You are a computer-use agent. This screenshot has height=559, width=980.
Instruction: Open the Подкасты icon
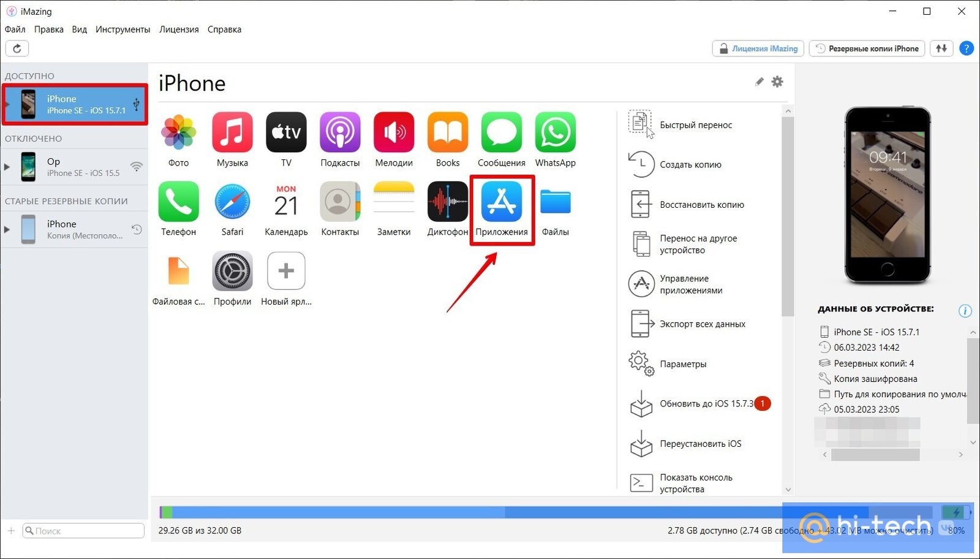pyautogui.click(x=340, y=132)
